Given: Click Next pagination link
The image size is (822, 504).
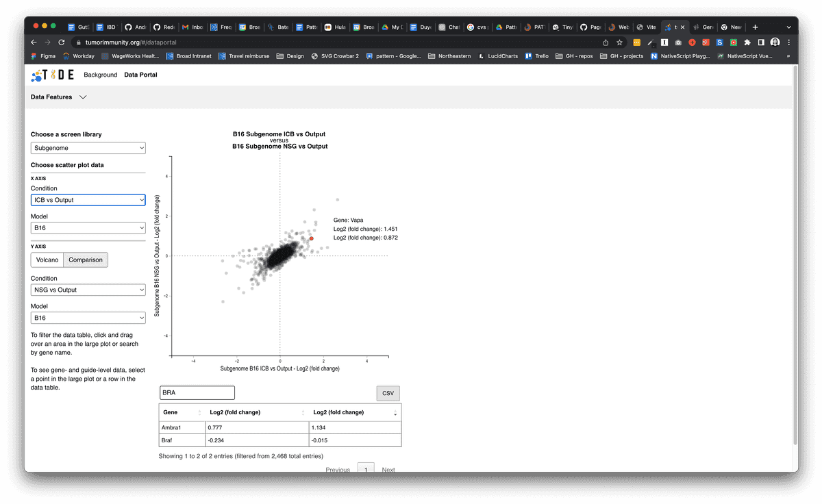Looking at the screenshot, I should [388, 470].
